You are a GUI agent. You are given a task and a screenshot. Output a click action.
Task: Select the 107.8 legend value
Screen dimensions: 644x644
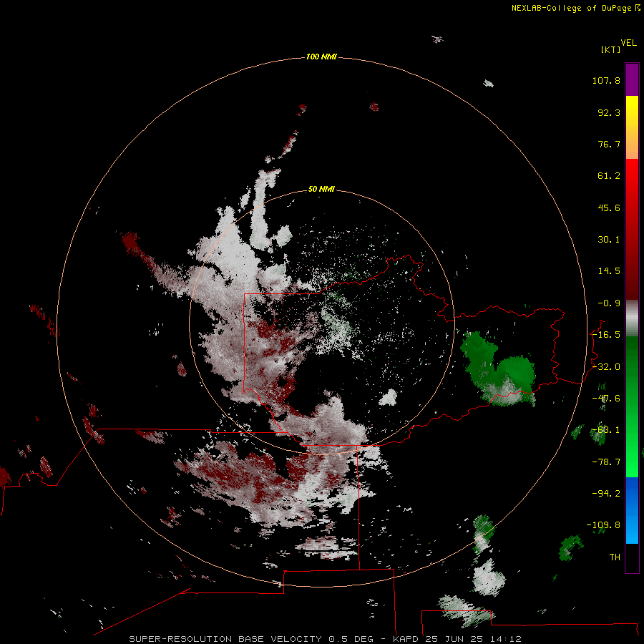(x=606, y=80)
